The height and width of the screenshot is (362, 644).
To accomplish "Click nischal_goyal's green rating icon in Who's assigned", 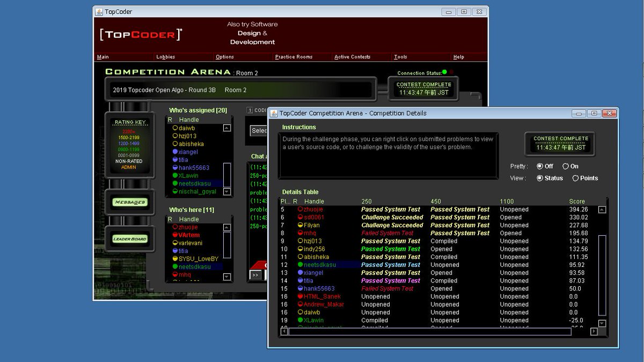I will point(175,191).
